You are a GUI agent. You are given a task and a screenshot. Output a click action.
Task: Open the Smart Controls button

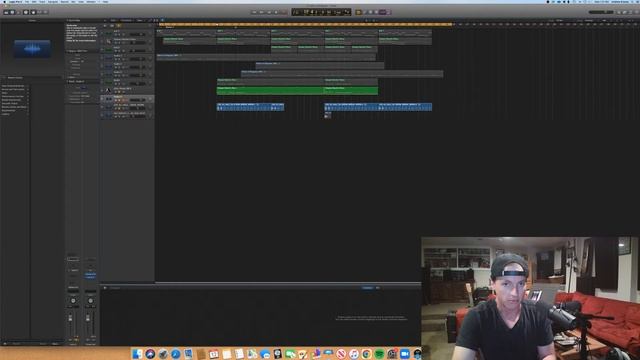click(x=33, y=12)
